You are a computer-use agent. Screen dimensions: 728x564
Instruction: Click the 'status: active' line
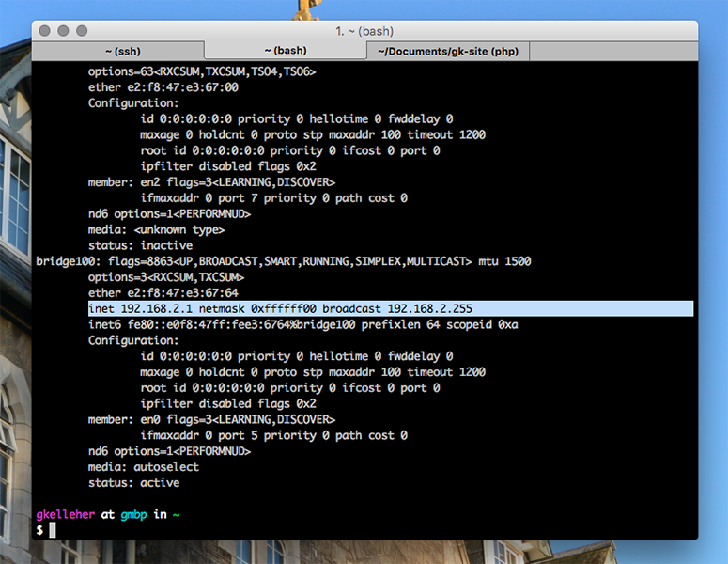pyautogui.click(x=133, y=483)
